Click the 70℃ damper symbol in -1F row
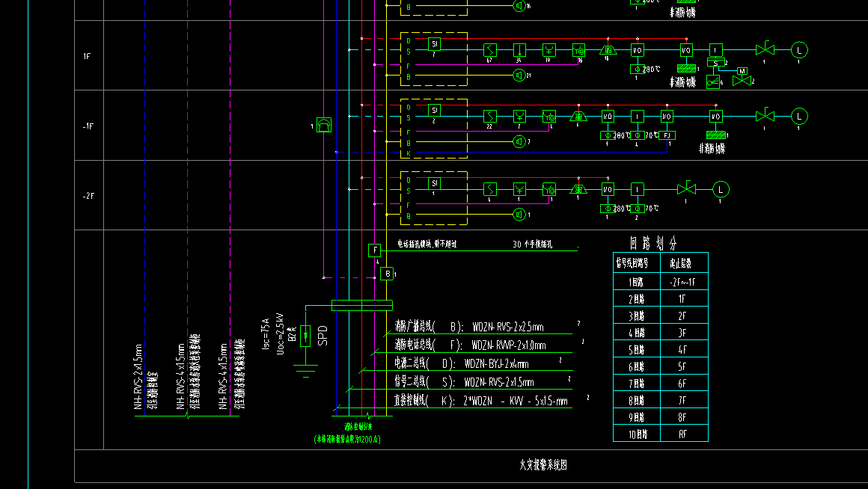The width and height of the screenshot is (868, 489). pos(638,135)
